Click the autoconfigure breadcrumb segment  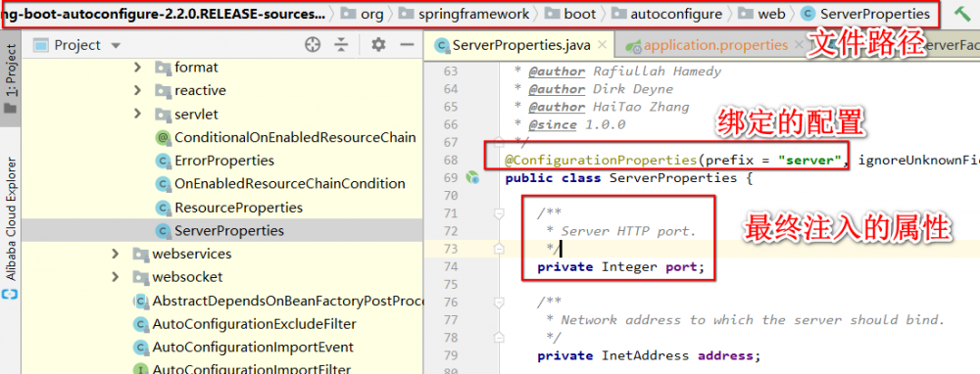pyautogui.click(x=666, y=13)
